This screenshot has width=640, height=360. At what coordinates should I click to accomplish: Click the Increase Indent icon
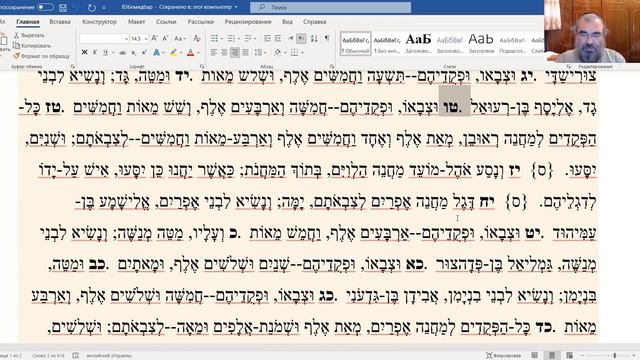point(278,38)
